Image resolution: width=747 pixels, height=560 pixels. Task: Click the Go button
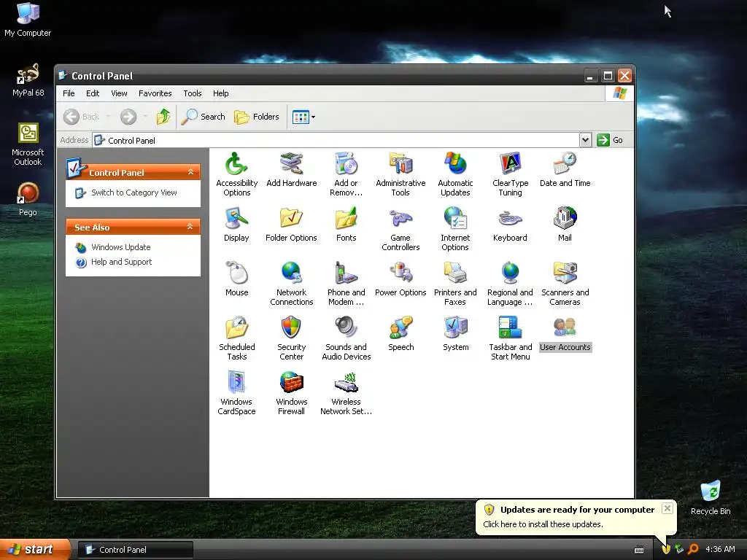click(611, 140)
